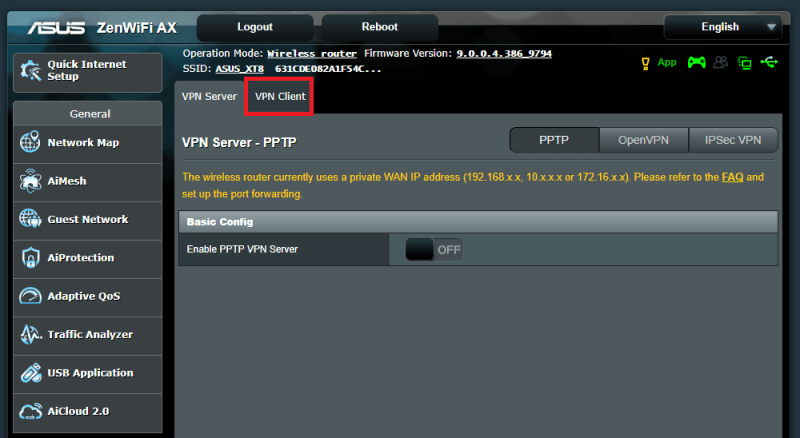
Task: Select the IPSec VPN server type
Action: pyautogui.click(x=732, y=141)
